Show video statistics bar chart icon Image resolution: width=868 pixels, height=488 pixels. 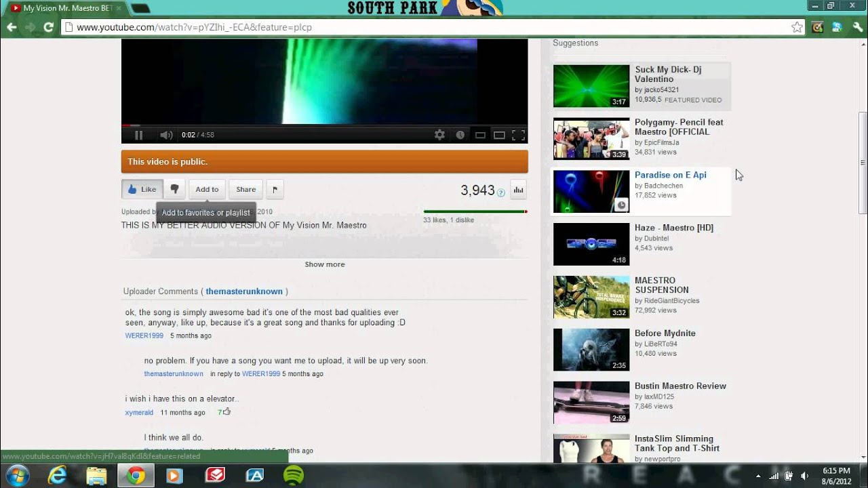pyautogui.click(x=518, y=190)
